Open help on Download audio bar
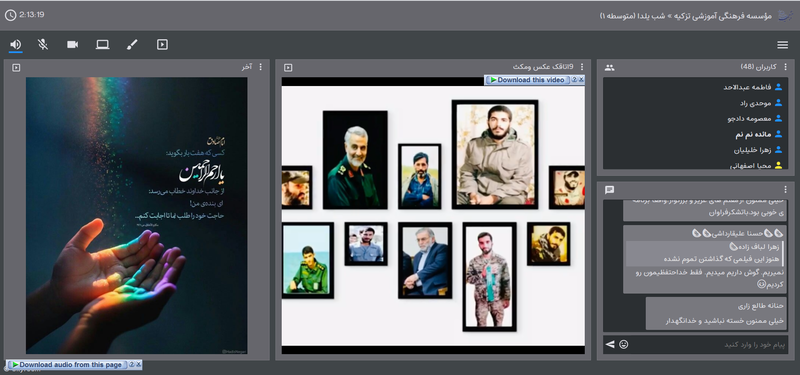Image resolution: width=800 pixels, height=375 pixels. [131, 365]
